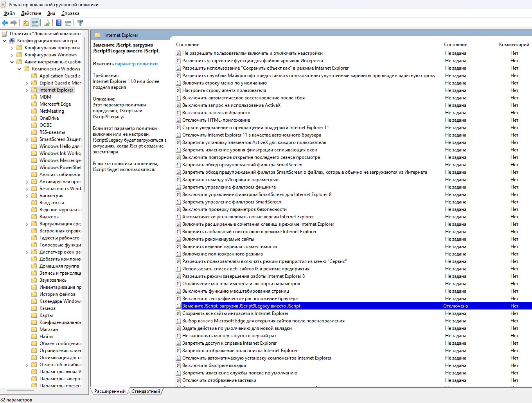Open Help with the question mark icon
The width and height of the screenshot is (532, 403).
click(59, 23)
